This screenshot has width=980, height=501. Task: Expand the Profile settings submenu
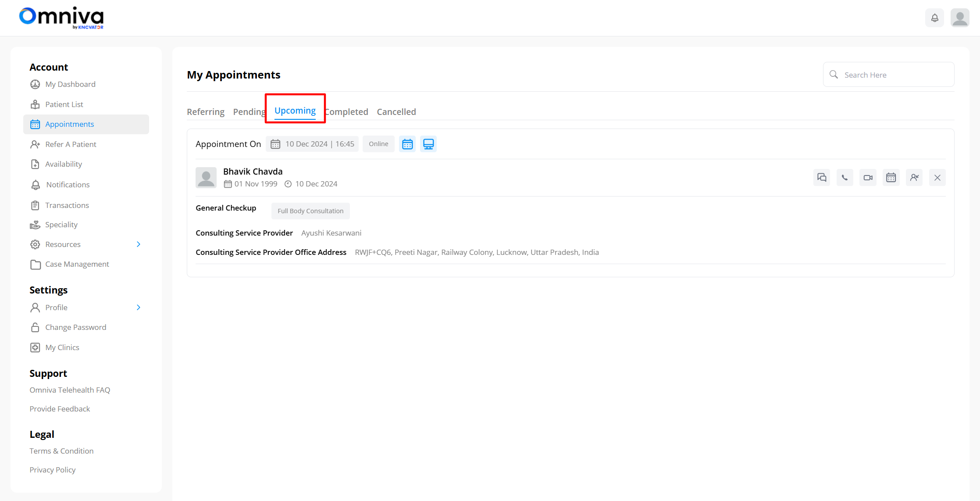point(139,308)
